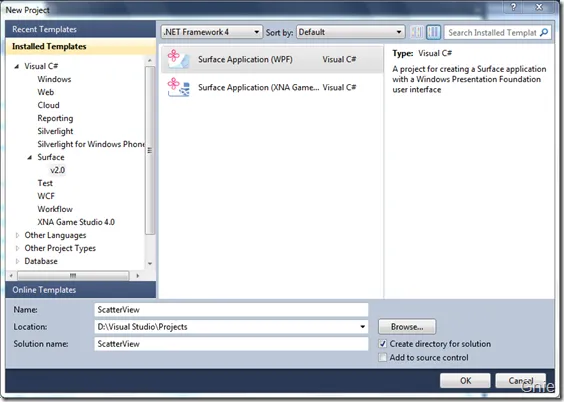
Task: Select the Surface Application (XNA Game) template icon
Action: pos(178,87)
